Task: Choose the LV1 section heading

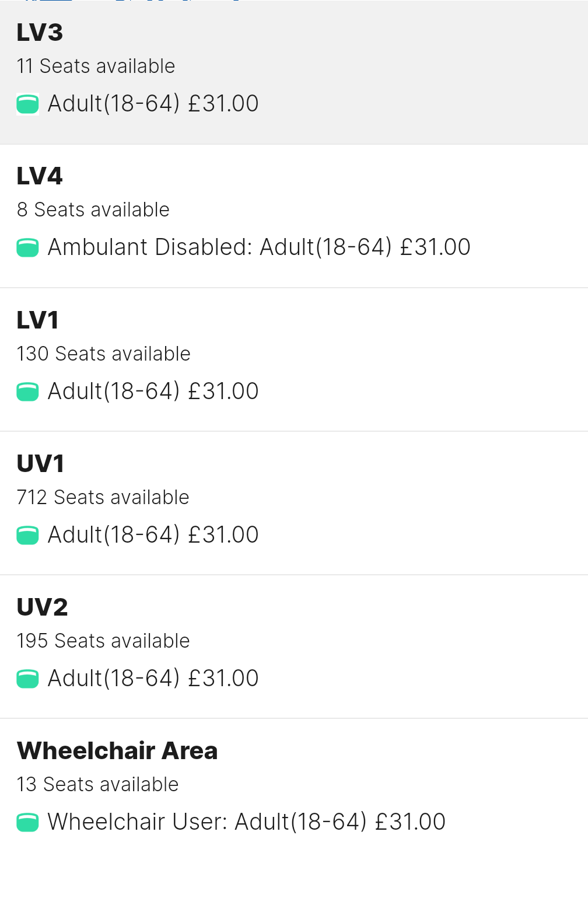Action: [38, 320]
